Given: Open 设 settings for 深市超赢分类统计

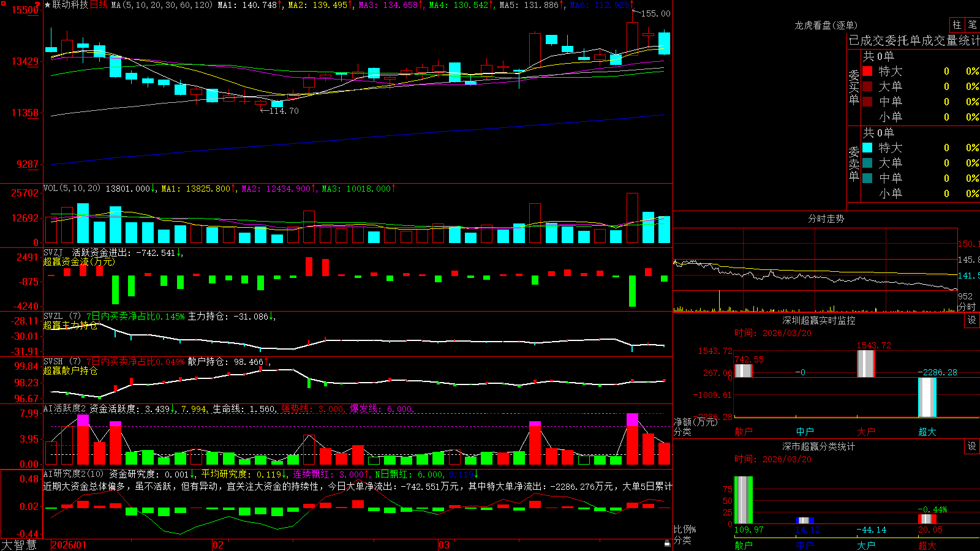Looking at the screenshot, I should click(972, 446).
